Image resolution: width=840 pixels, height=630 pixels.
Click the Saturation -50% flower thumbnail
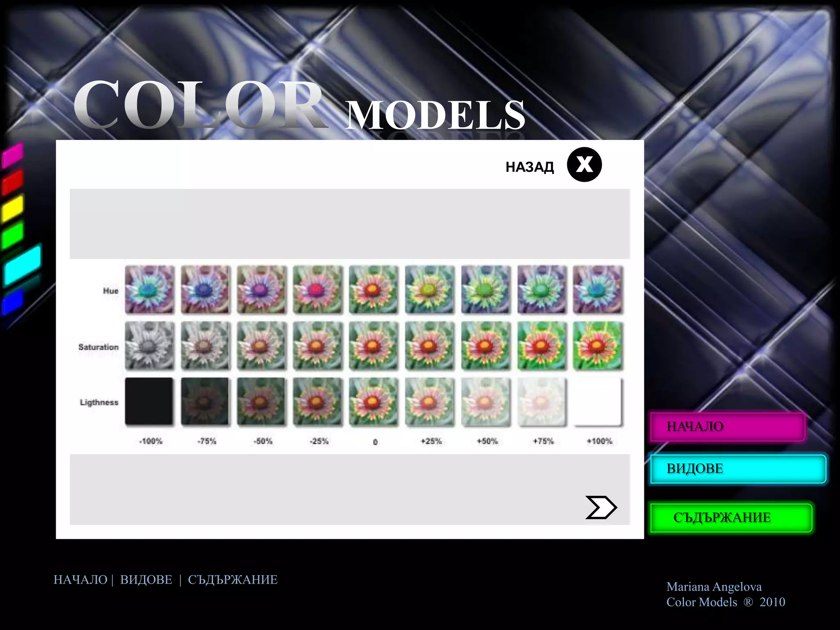[x=262, y=345]
